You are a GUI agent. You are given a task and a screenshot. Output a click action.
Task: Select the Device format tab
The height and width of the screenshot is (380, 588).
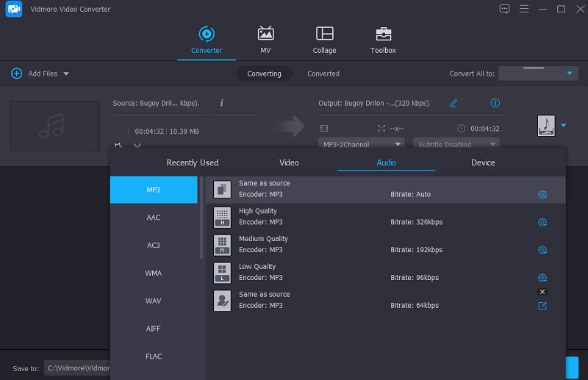coord(483,162)
